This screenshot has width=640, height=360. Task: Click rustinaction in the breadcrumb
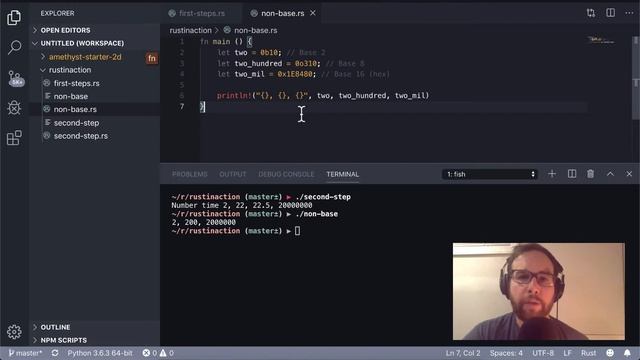[190, 30]
